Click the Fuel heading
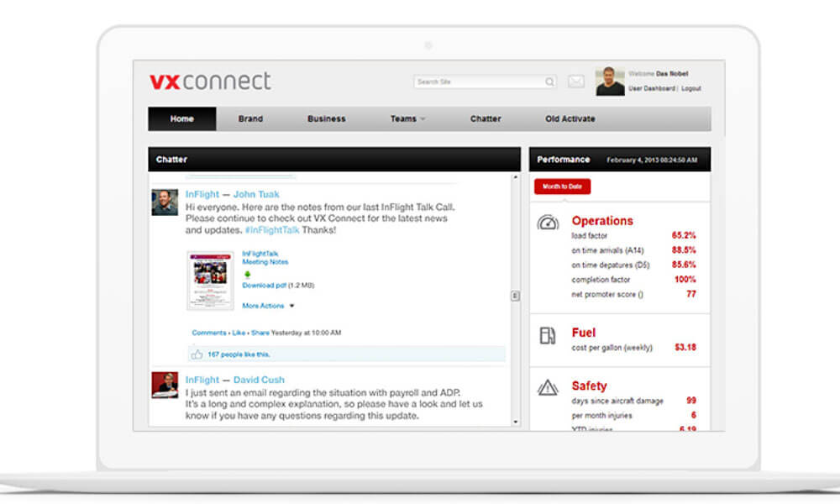This screenshot has width=840, height=504. (x=584, y=333)
